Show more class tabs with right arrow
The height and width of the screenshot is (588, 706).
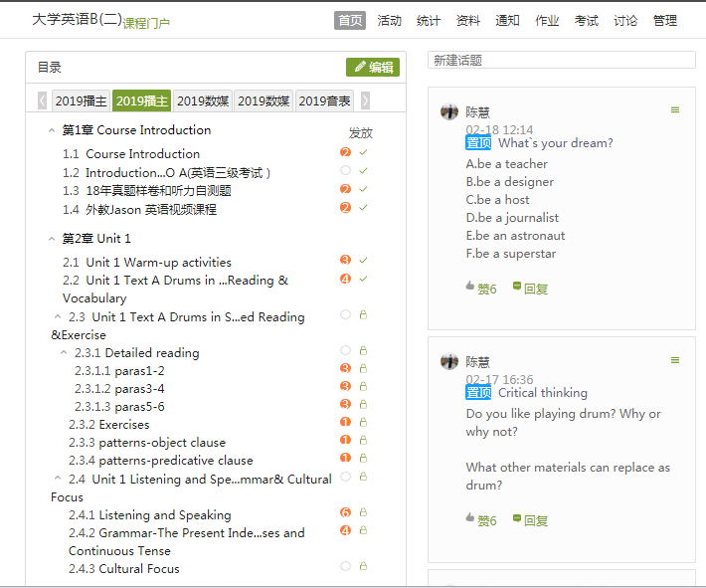coord(365,100)
